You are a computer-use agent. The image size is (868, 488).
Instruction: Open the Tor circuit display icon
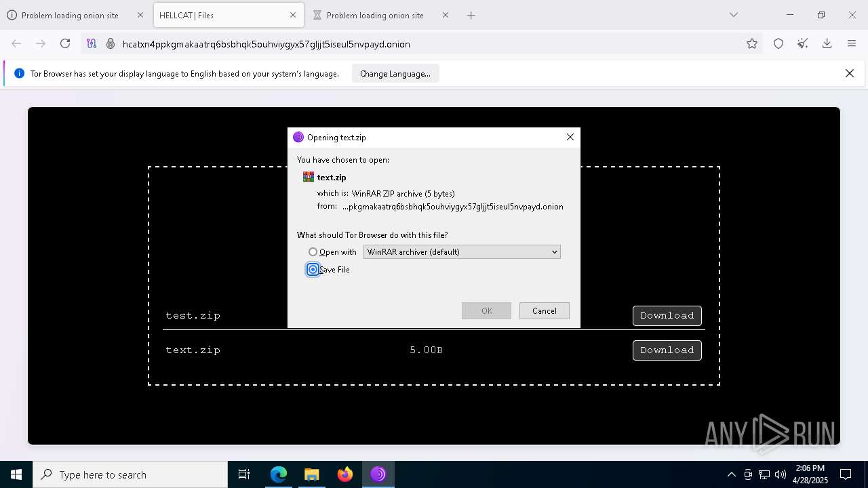coord(92,44)
